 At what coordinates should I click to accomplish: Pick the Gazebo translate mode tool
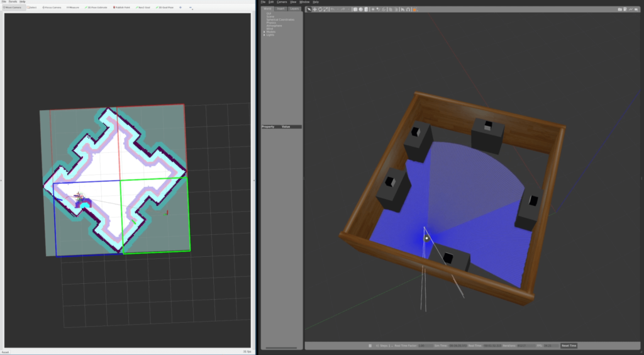point(314,9)
